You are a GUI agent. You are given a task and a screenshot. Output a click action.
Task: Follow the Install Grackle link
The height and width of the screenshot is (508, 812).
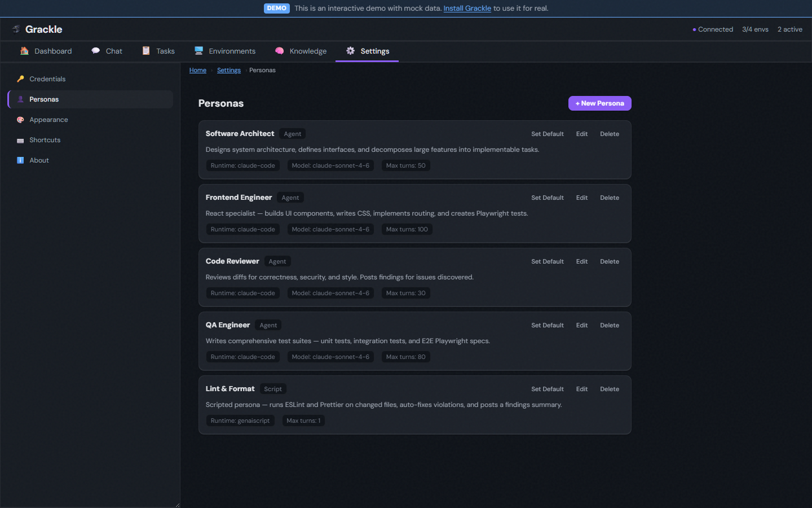coord(467,8)
